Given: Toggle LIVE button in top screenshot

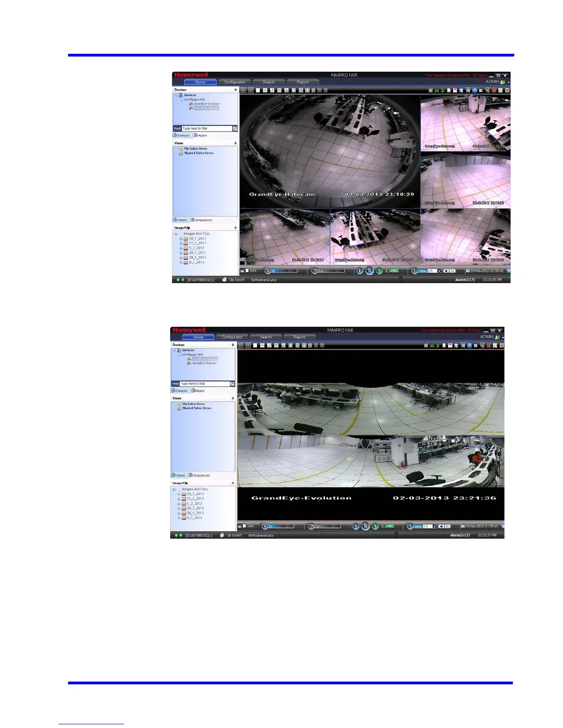Looking at the screenshot, I should (x=392, y=271).
